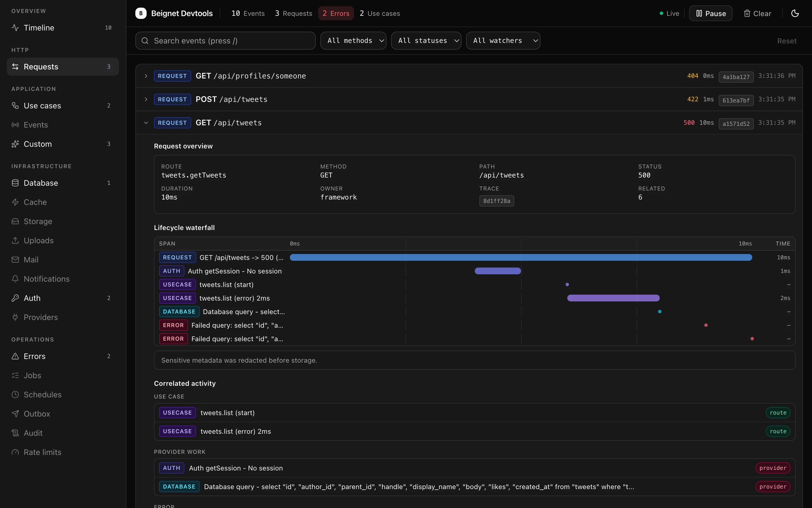This screenshot has width=812, height=508.
Task: Open Auth getSession provider work row
Action: (x=475, y=468)
